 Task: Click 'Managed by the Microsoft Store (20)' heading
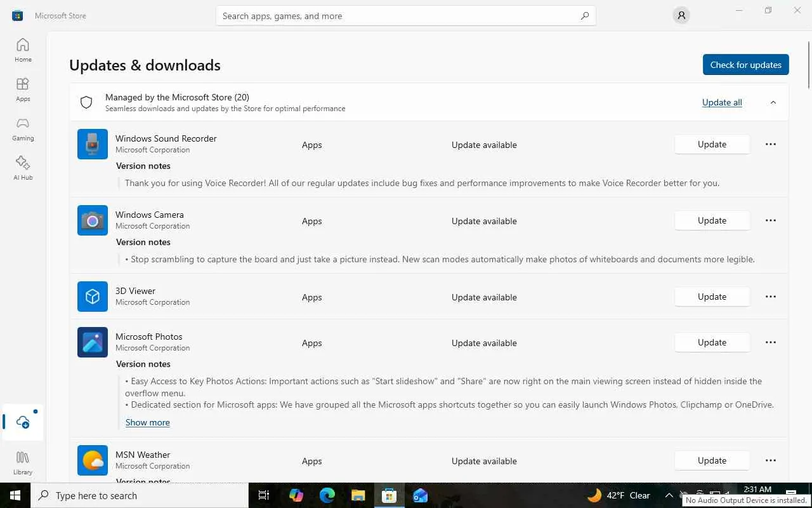pos(177,97)
